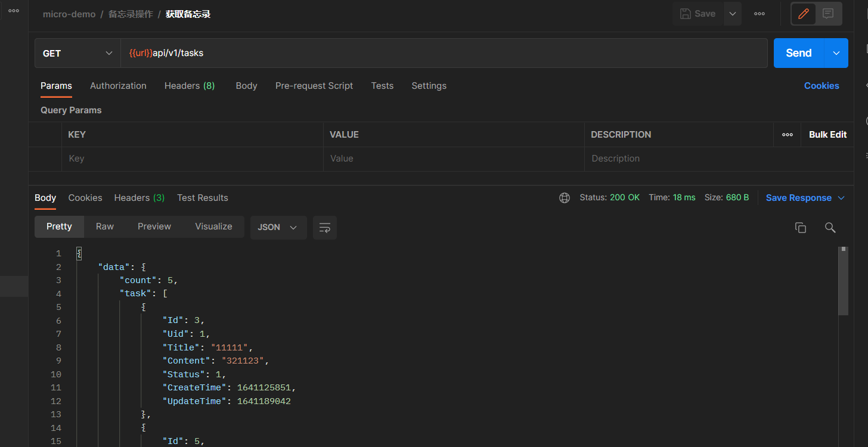Click the Key input cell
The height and width of the screenshot is (447, 868).
(x=193, y=159)
